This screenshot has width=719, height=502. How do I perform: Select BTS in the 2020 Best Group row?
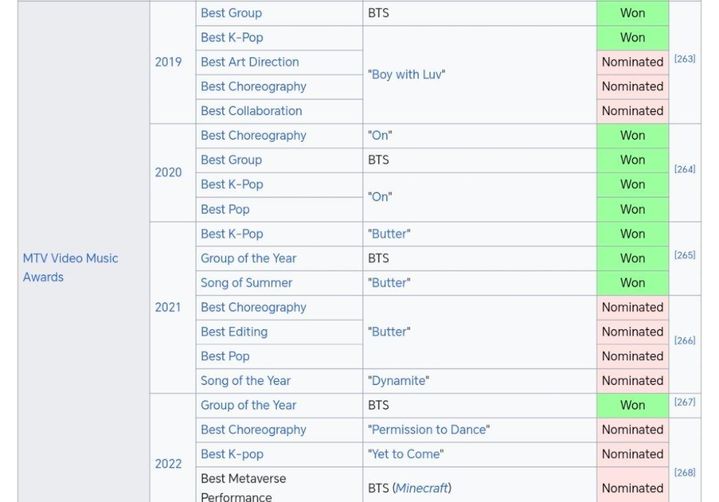(378, 160)
